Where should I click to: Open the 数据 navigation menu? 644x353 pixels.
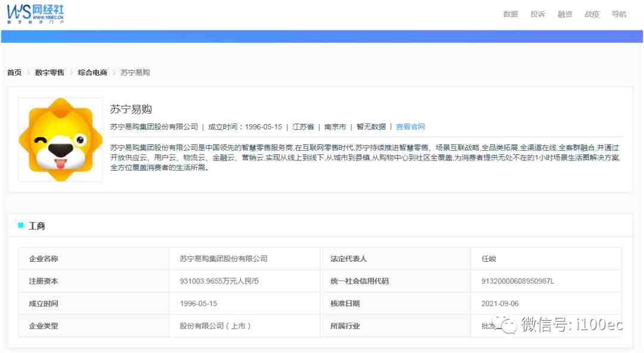pos(510,14)
